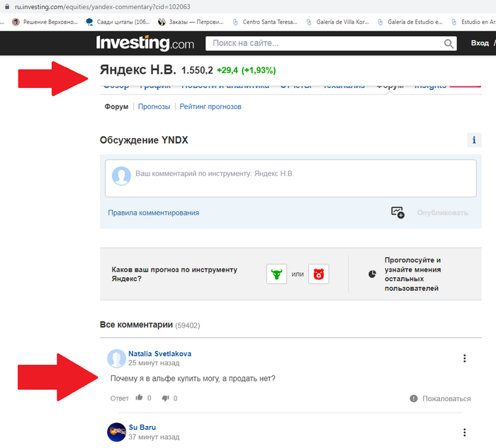The height and width of the screenshot is (448, 496).
Task: Open the Galería de Villa Kor... bookmark
Action: [337, 22]
